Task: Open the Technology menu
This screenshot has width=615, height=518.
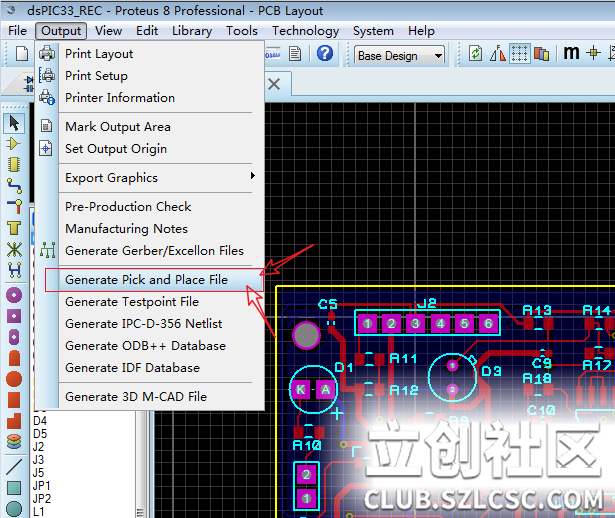Action: pyautogui.click(x=306, y=31)
